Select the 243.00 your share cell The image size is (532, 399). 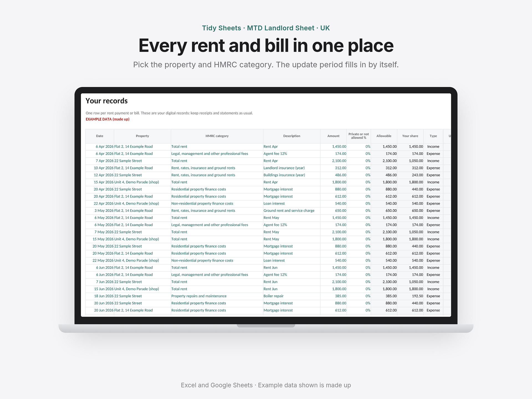tap(410, 175)
